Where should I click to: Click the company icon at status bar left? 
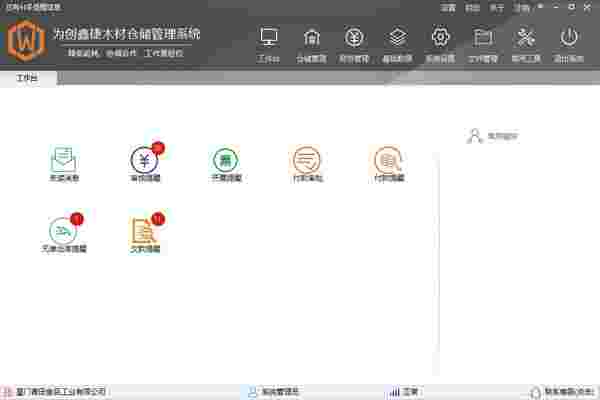(x=7, y=392)
